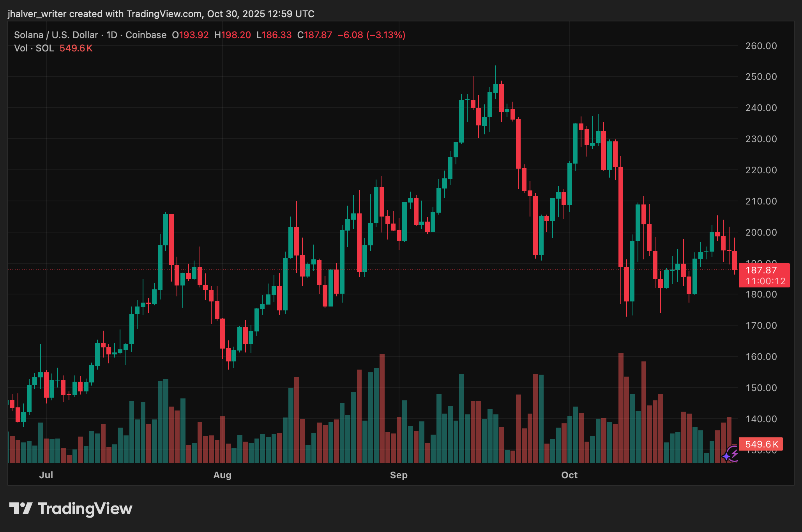Click the jhalver_writer attribution header text

(161, 14)
